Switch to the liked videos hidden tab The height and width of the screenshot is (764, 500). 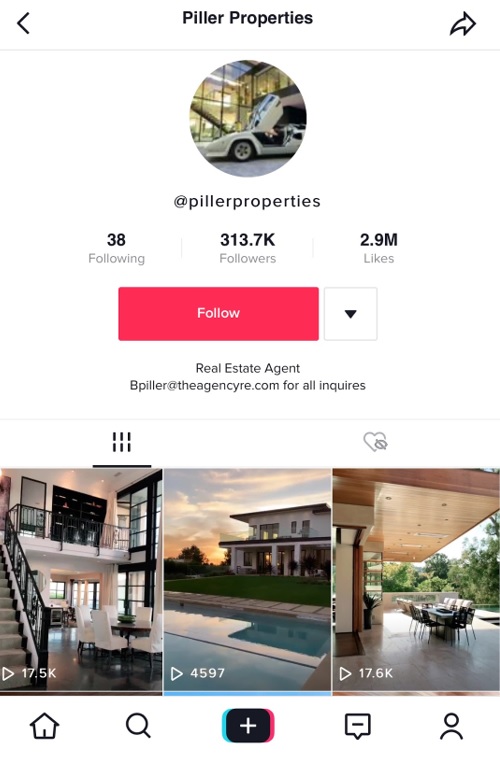(375, 442)
